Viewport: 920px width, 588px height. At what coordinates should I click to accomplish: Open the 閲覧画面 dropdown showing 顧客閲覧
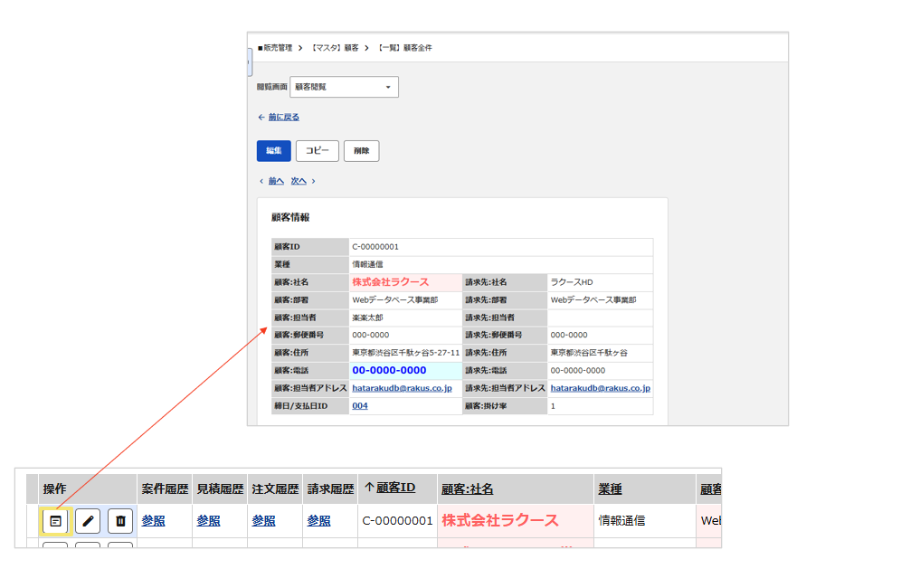coord(344,87)
